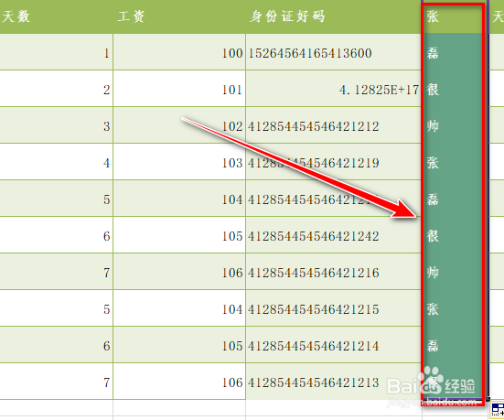The image size is (504, 420).
Task: Select the ID cell 412854454546421214
Action: tap(334, 345)
